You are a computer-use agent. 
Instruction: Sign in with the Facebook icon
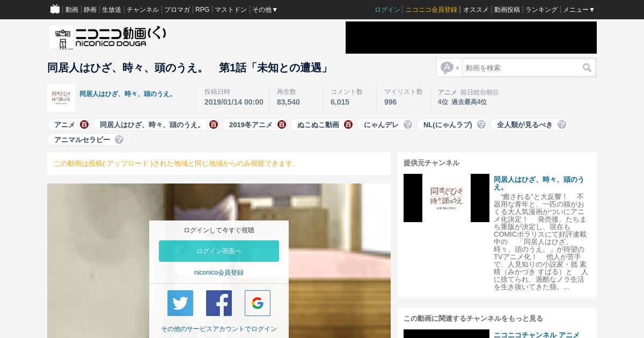219,303
